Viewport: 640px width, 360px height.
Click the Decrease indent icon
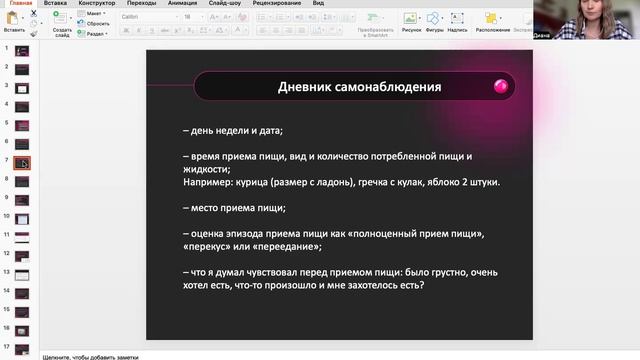299,17
